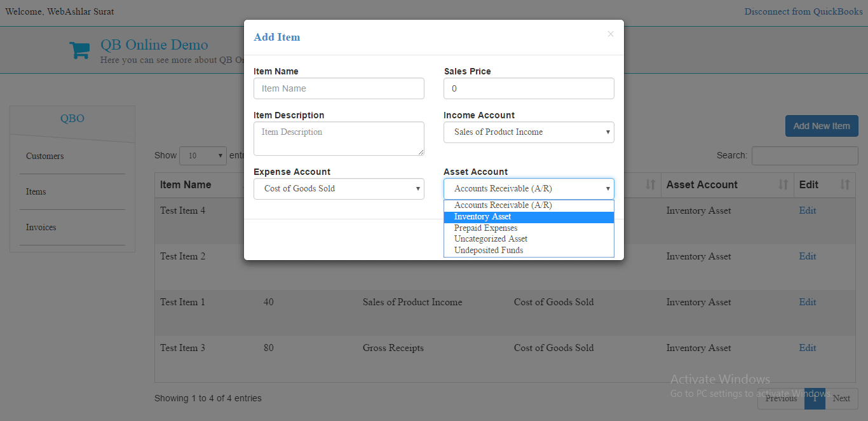Click Cost of Goods Sold in Test Item 3 row

554,348
